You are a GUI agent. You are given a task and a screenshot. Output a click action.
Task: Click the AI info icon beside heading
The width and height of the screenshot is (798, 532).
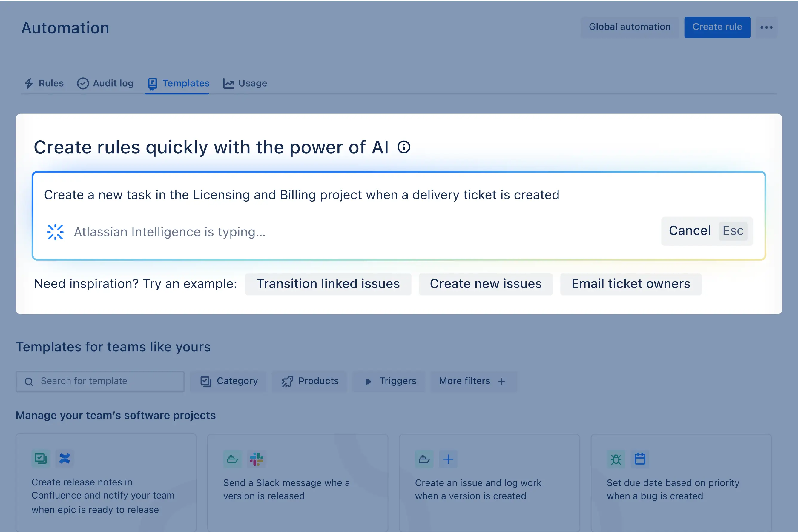tap(403, 147)
